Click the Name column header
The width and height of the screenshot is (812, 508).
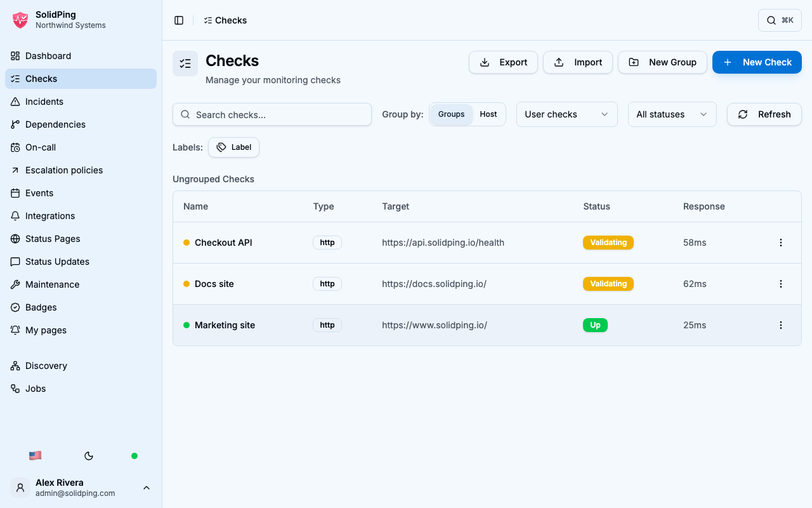point(195,206)
